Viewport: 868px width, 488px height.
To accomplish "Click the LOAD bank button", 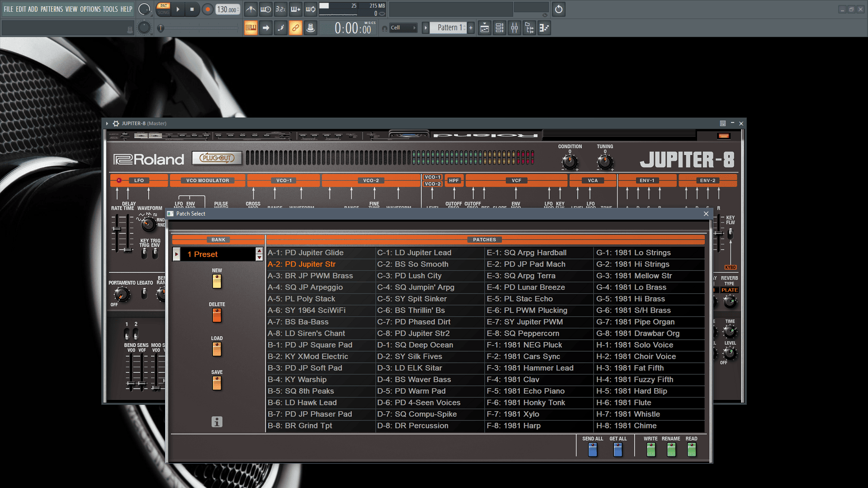I will click(217, 349).
